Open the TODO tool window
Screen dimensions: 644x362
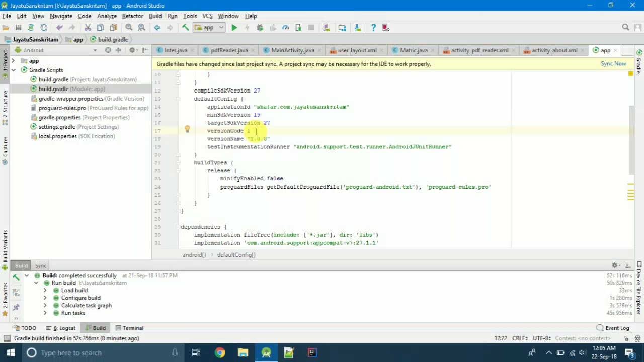(25, 328)
